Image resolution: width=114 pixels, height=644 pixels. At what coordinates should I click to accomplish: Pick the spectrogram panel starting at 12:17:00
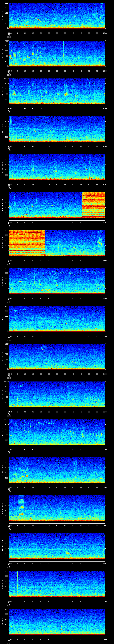pos(57,129)
